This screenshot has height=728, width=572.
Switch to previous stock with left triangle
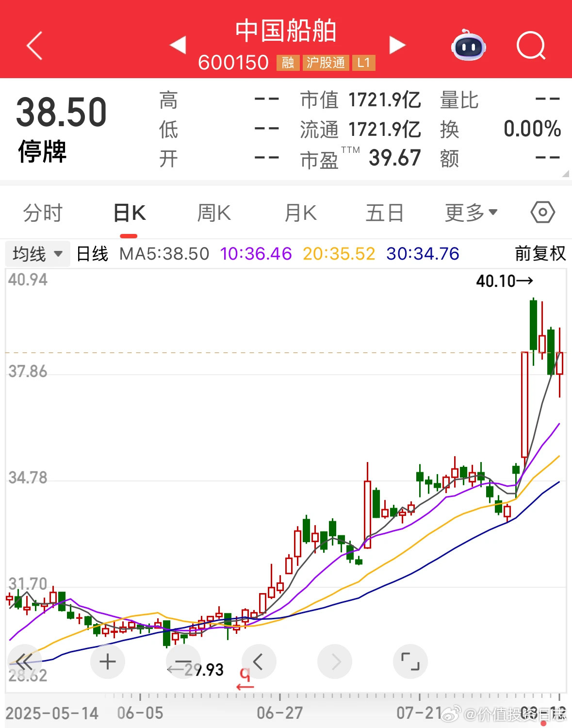tap(178, 45)
